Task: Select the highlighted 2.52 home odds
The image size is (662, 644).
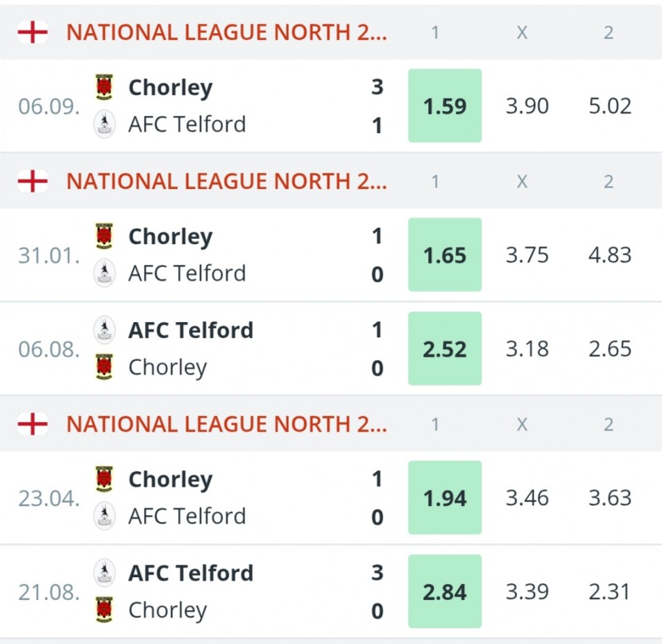Action: [x=445, y=349]
